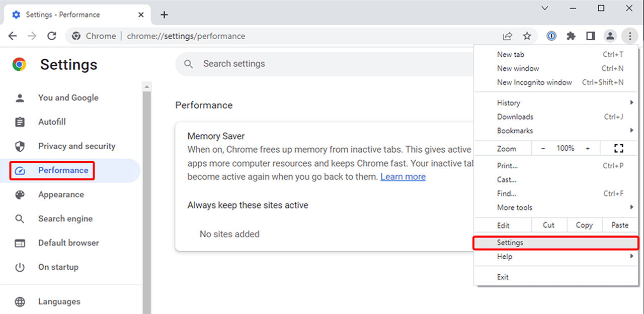Open Privacy and security settings section
Viewport: 644px width, 314px height.
76,146
